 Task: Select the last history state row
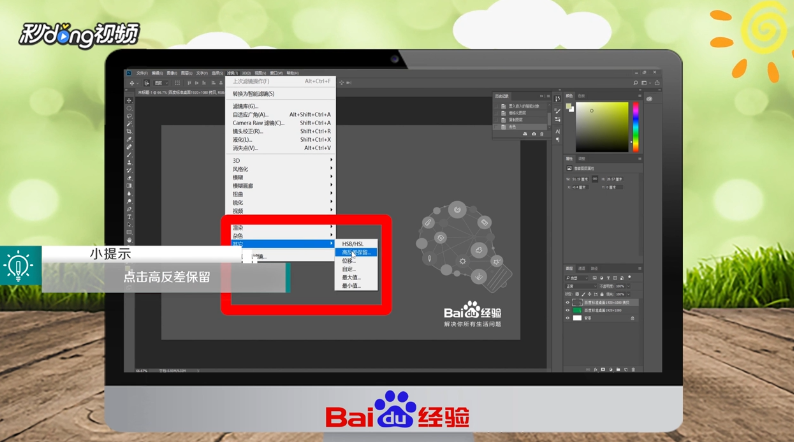point(521,127)
